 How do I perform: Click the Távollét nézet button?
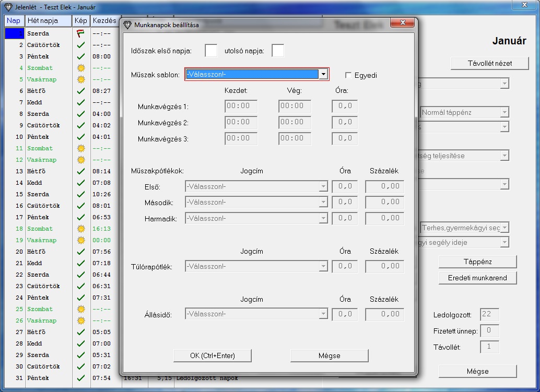coord(489,63)
